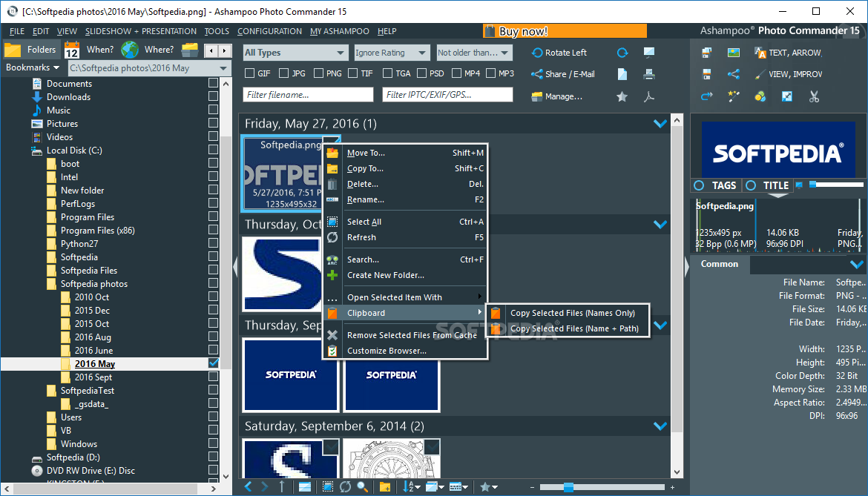Click the single floppy save icon in right panel
The image size is (868, 496).
(x=707, y=74)
